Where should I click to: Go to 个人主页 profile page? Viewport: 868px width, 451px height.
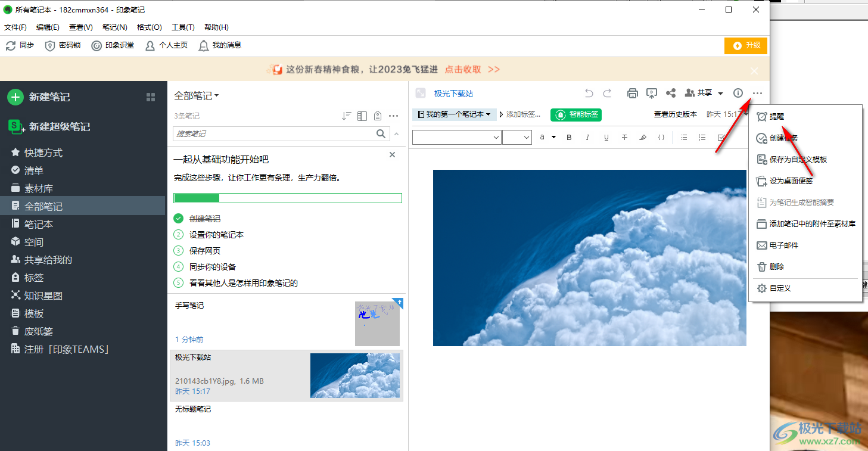coord(166,45)
